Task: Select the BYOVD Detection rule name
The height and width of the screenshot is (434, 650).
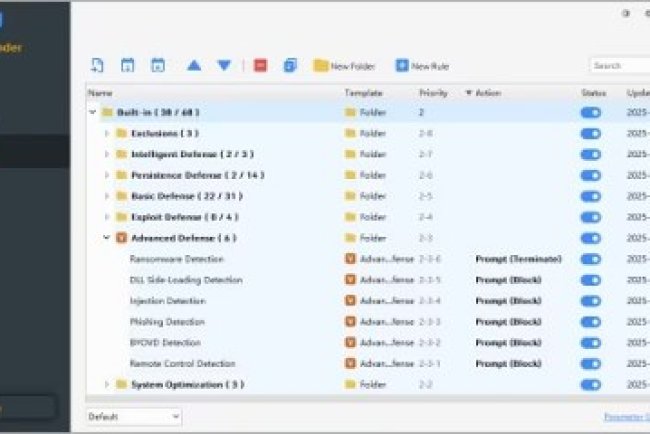Action: 165,343
